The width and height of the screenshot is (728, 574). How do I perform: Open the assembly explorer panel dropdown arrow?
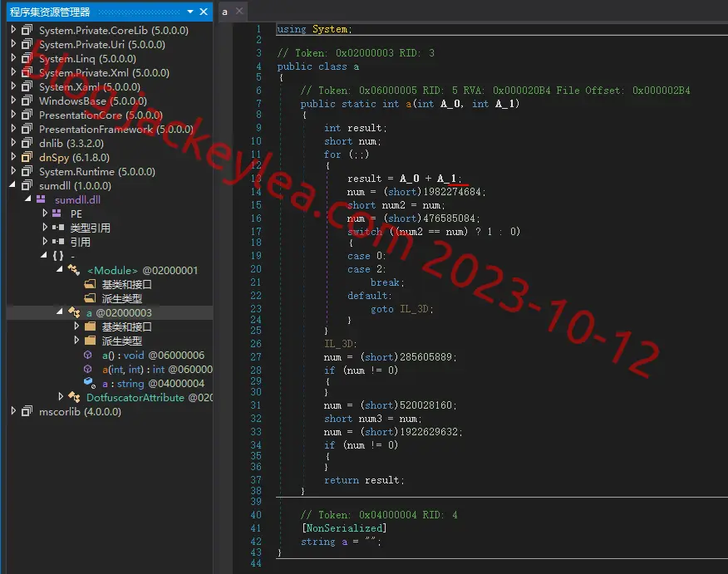click(190, 12)
